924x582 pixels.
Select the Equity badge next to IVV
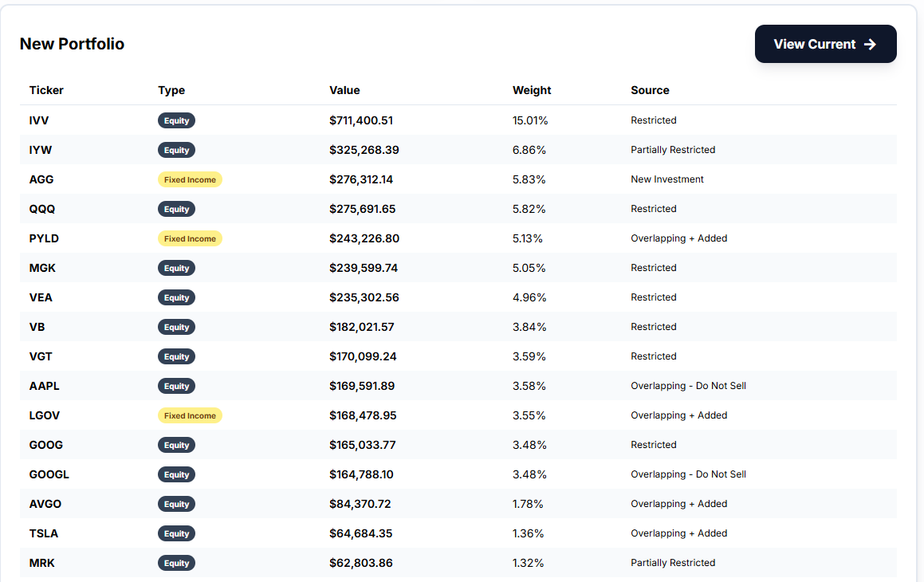(176, 120)
